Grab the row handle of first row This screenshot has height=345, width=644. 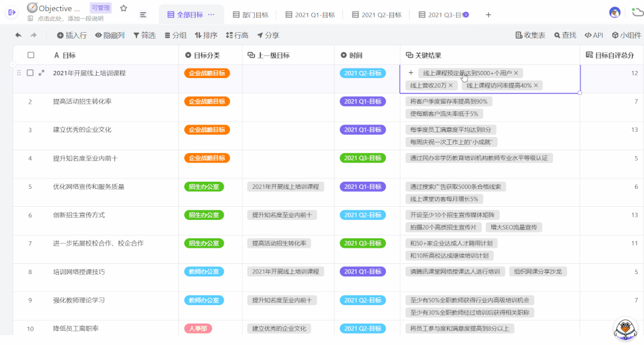coord(19,73)
